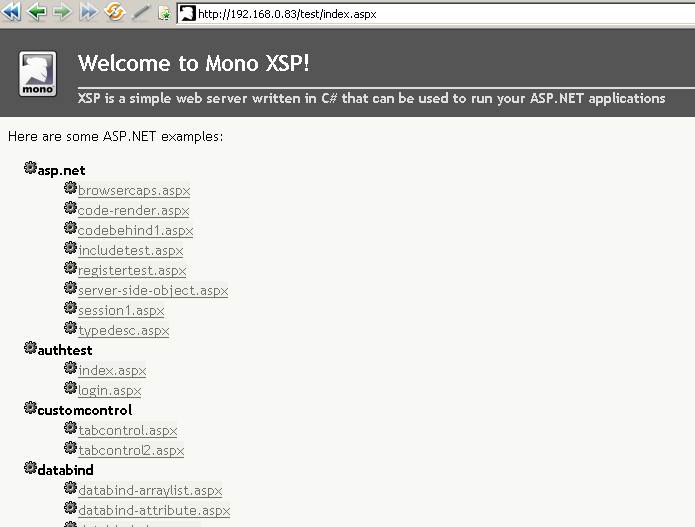Open the tabcontrol2.aspx link
The image size is (695, 527).
(131, 450)
